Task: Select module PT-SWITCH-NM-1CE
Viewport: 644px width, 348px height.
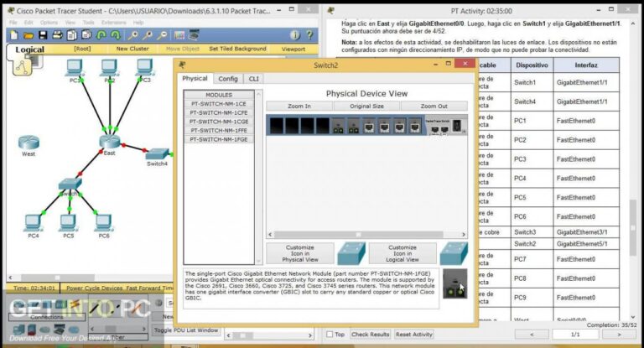Action: [219, 104]
